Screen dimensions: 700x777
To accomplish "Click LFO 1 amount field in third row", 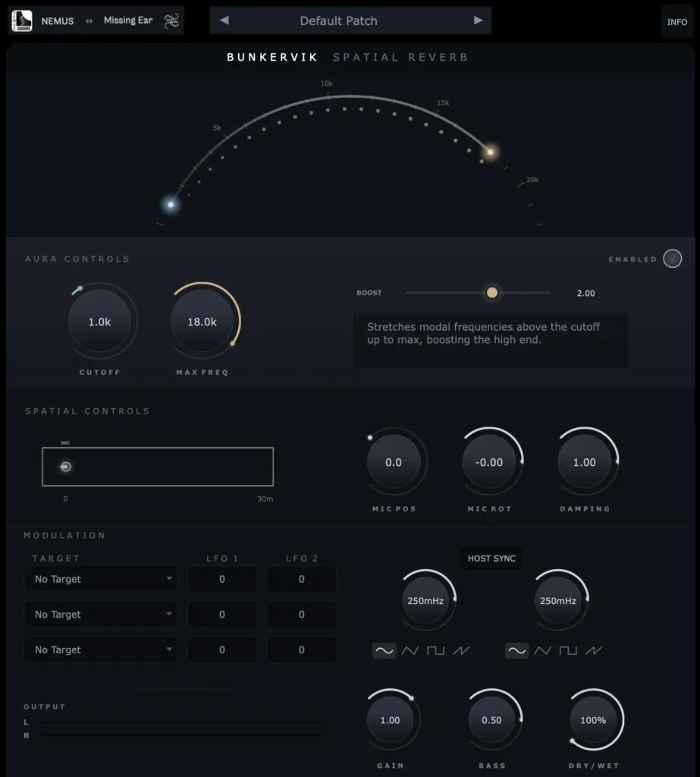I will (222, 650).
